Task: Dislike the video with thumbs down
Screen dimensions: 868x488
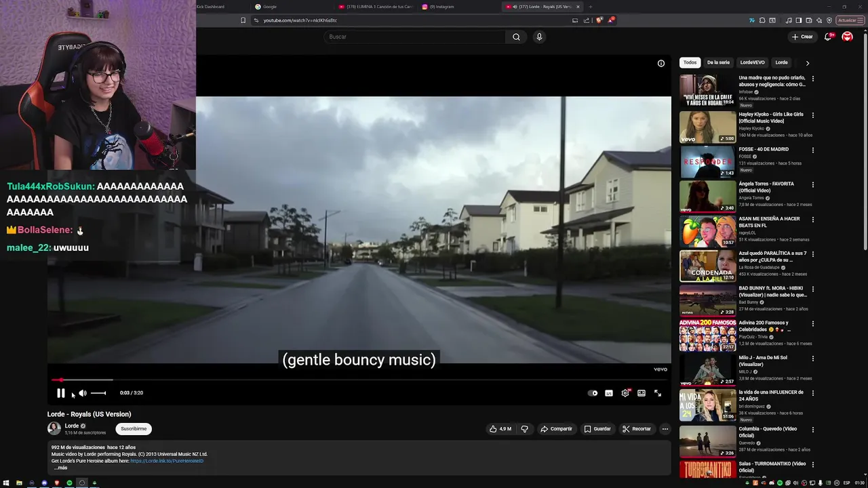Action: click(x=524, y=429)
